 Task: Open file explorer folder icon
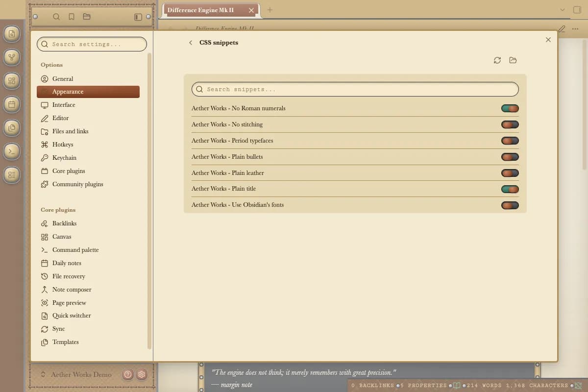click(87, 17)
